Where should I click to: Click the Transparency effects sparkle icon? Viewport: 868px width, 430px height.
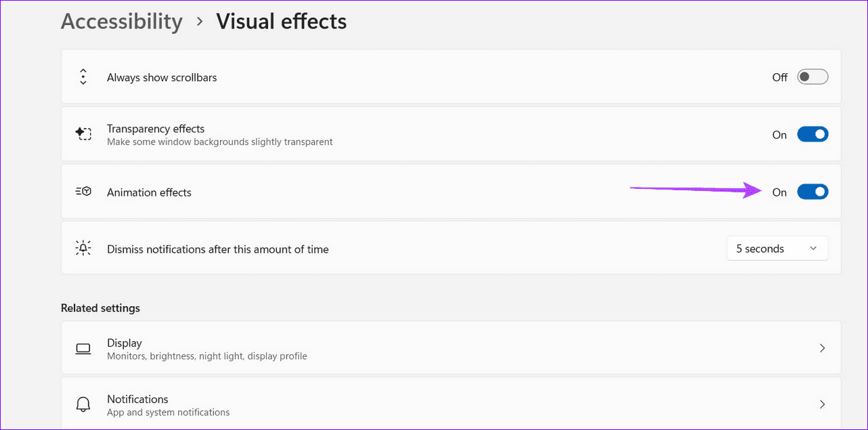(83, 133)
